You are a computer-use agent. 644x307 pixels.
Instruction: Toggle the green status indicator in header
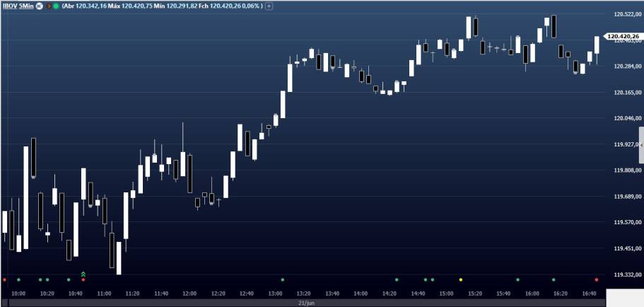point(56,6)
